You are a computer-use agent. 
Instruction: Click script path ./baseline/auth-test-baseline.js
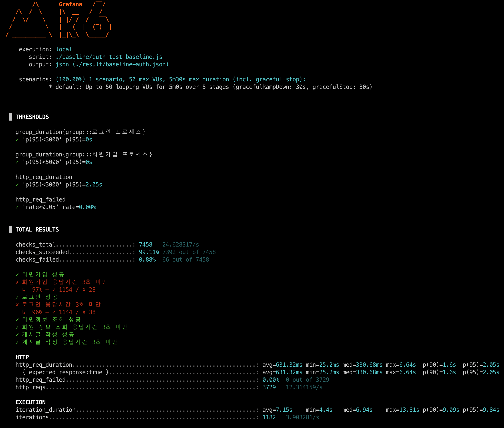tap(109, 57)
